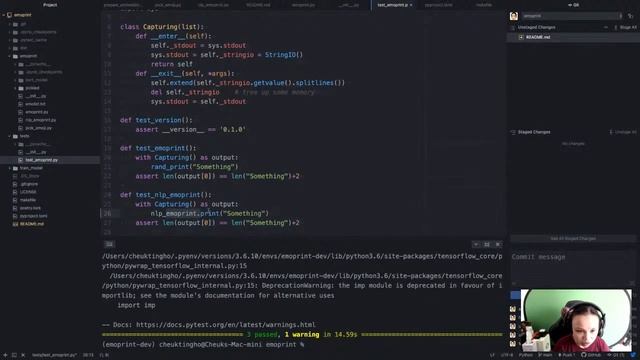Expand the pickled folder
Screen dimensions: 640x360
pyautogui.click(x=32, y=88)
